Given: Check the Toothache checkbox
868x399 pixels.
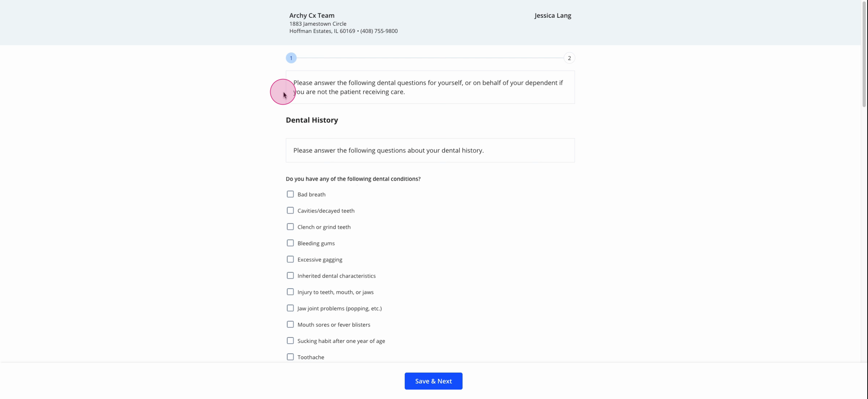Looking at the screenshot, I should (290, 357).
